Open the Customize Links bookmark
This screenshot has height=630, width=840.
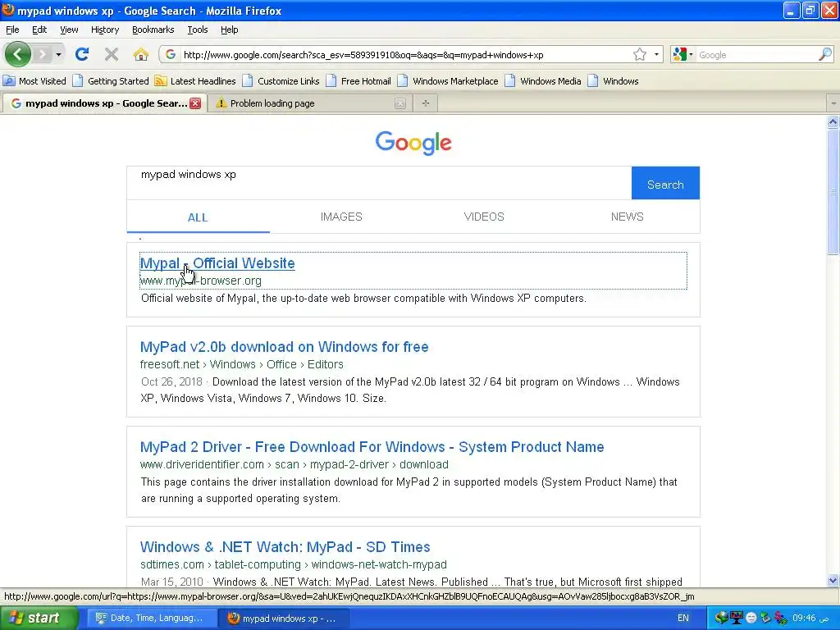point(281,81)
